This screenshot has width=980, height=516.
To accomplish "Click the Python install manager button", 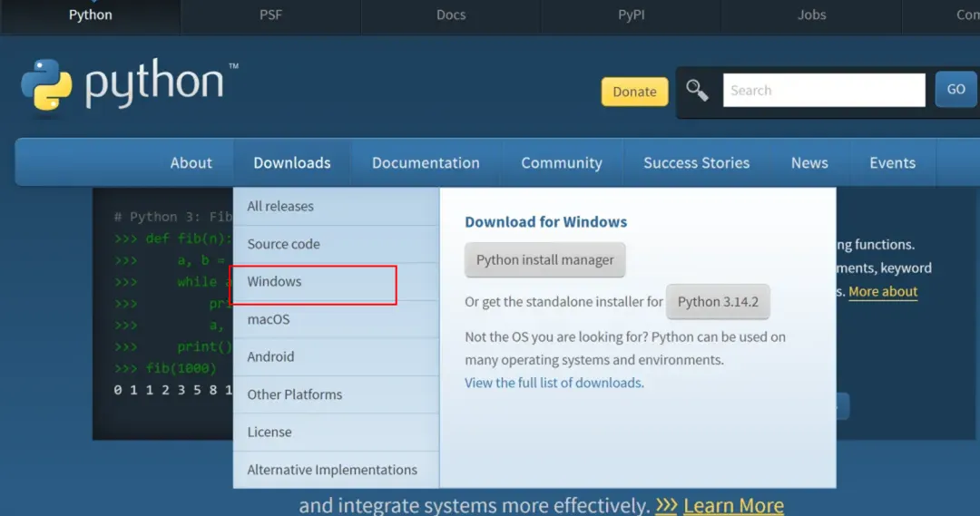I will click(545, 260).
